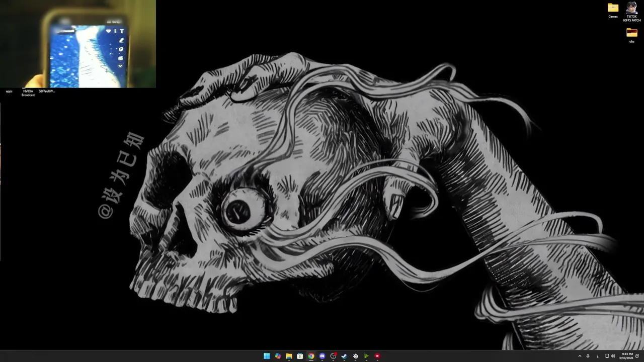Launch Copilot from the taskbar
The height and width of the screenshot is (362, 644).
[278, 356]
